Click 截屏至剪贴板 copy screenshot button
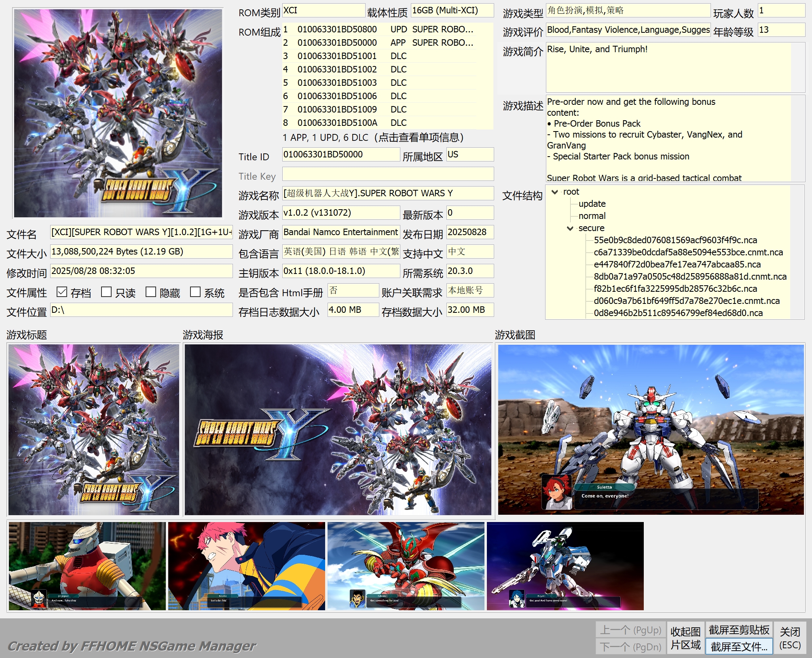 coord(739,630)
